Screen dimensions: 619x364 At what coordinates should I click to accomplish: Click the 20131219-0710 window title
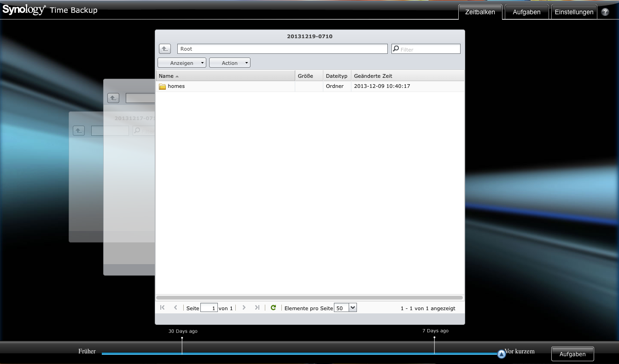309,36
